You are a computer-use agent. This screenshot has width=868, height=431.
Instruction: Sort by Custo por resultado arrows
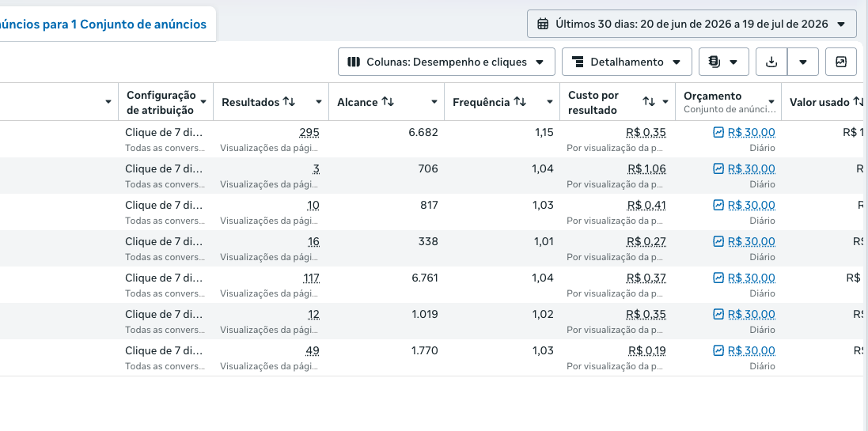click(x=649, y=102)
